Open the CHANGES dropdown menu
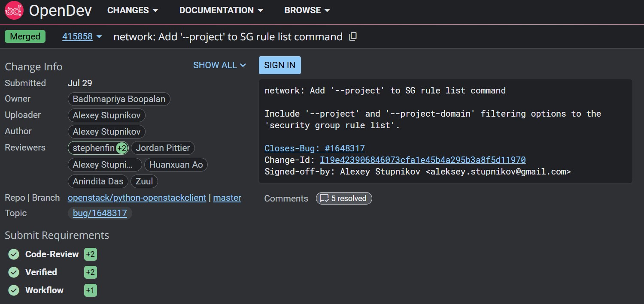Viewport: 644px width, 304px height. [x=132, y=10]
